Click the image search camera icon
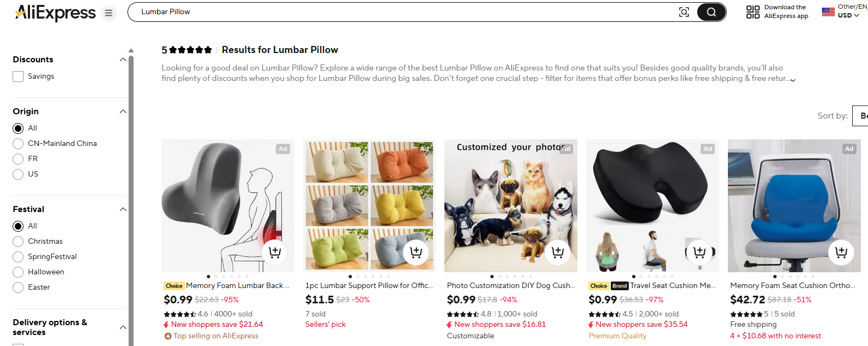The width and height of the screenshot is (868, 346). (684, 11)
